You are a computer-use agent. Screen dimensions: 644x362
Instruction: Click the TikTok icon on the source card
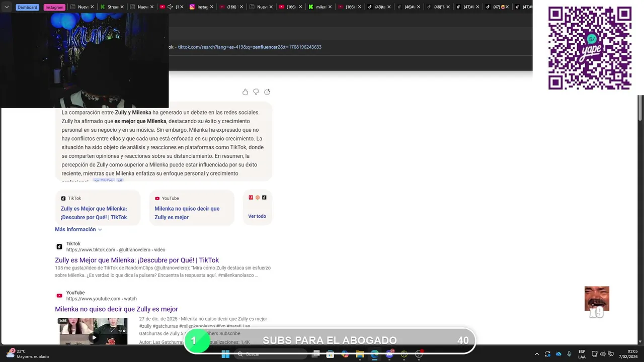coord(63,199)
